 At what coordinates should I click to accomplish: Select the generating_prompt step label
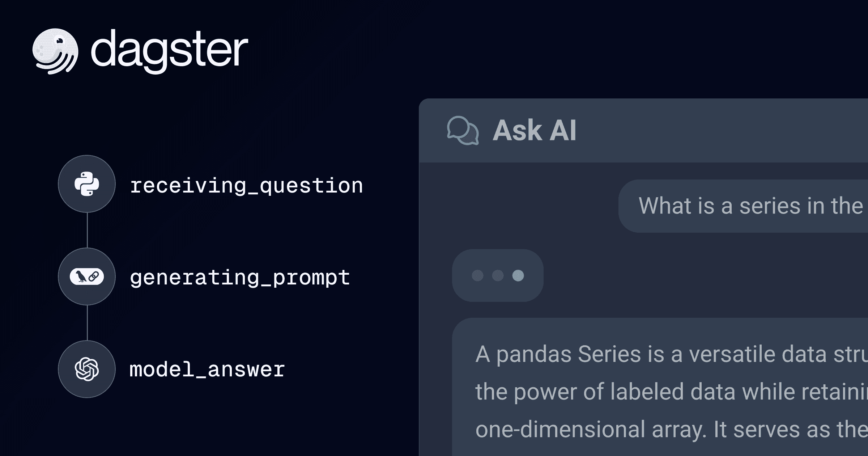pos(240,278)
